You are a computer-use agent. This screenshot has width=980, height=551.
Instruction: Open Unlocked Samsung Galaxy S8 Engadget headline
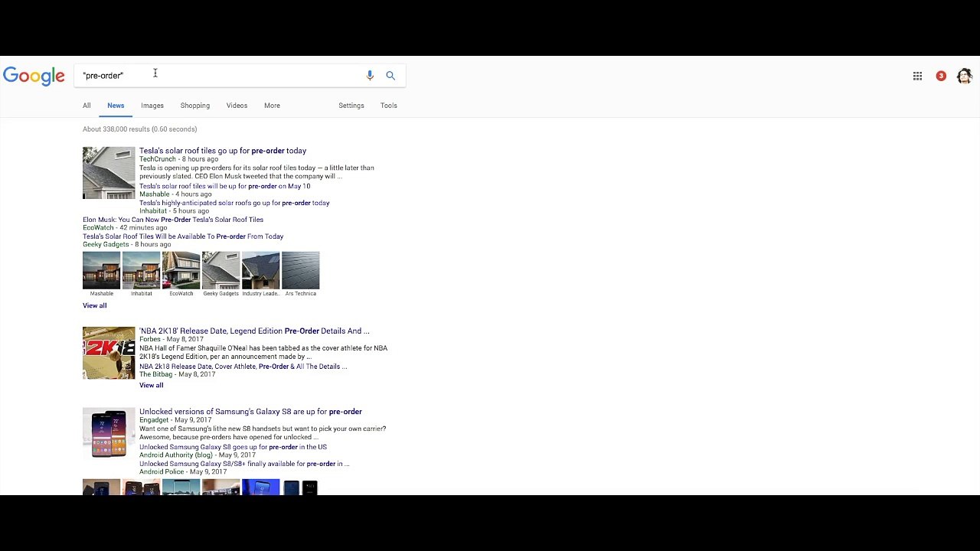point(250,412)
